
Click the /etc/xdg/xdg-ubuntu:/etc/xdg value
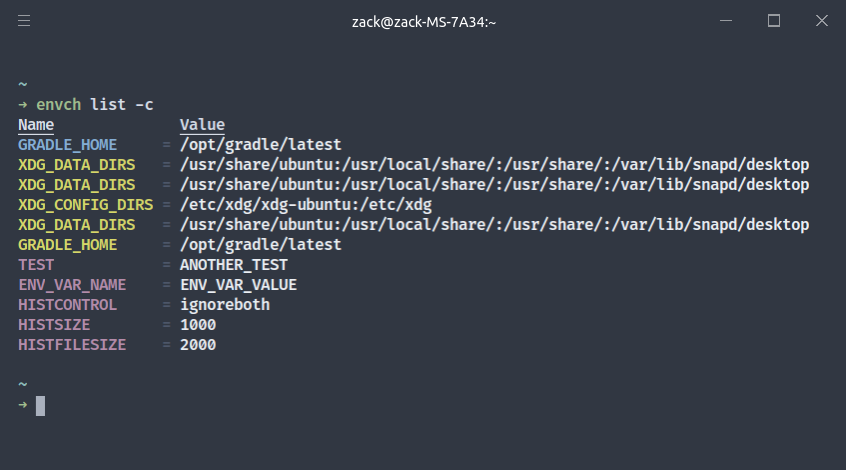click(x=306, y=205)
